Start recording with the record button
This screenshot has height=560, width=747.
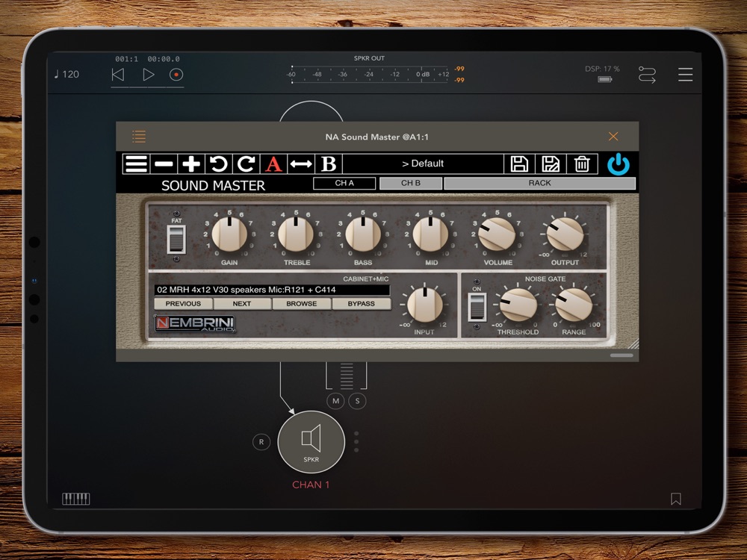coord(176,74)
